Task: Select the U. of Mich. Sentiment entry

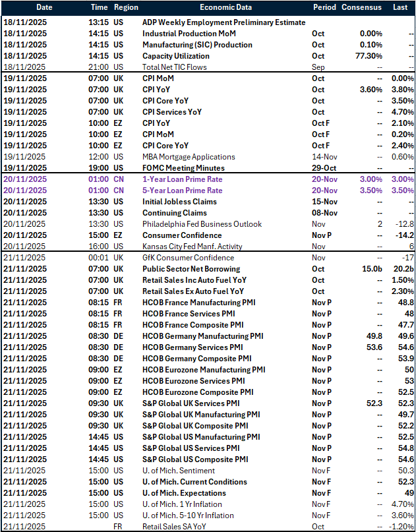Action: 179,471
